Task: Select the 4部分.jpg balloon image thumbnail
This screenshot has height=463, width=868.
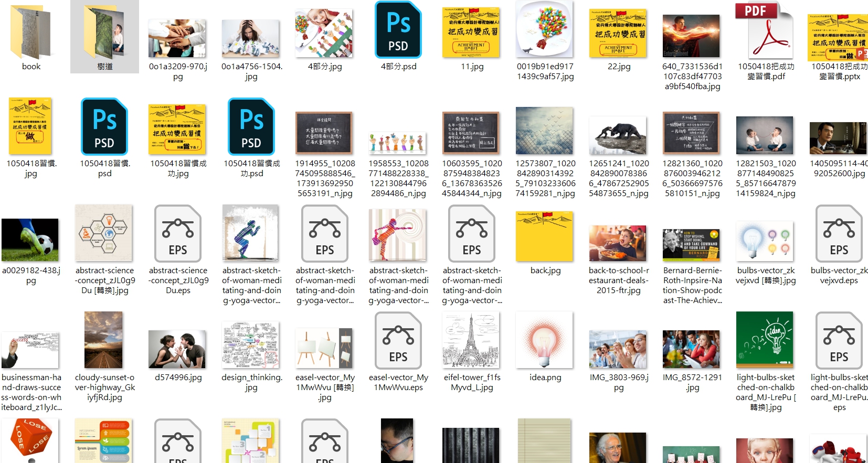Action: [324, 33]
